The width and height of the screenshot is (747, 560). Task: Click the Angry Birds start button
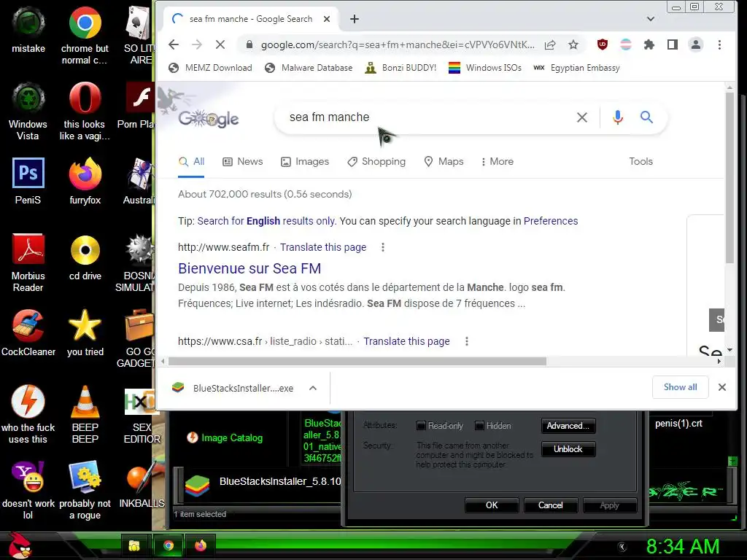[20, 545]
